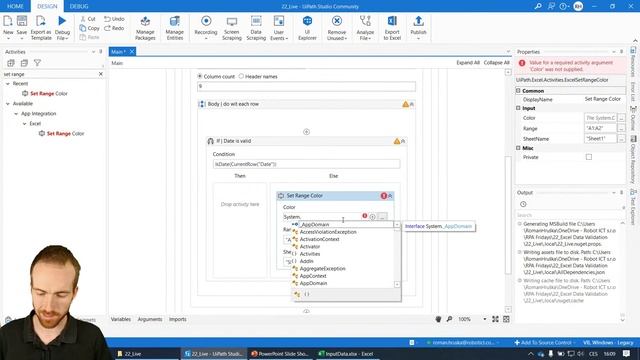Screen dimensions: 640x360
Task: Click Undo in the ribbon
Action: pyautogui.click(x=114, y=19)
